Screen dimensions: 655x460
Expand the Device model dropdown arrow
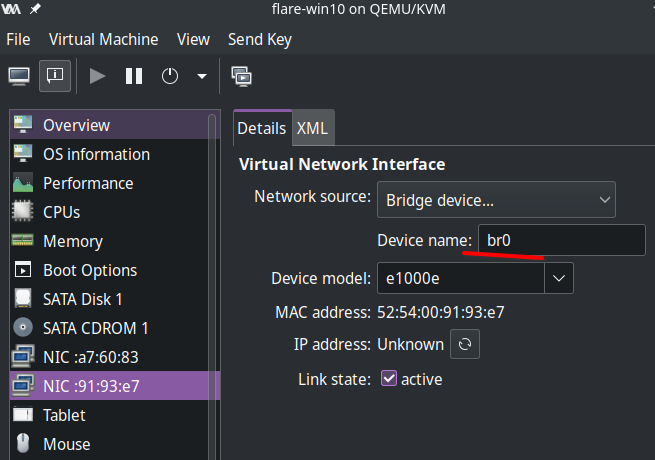click(x=558, y=277)
